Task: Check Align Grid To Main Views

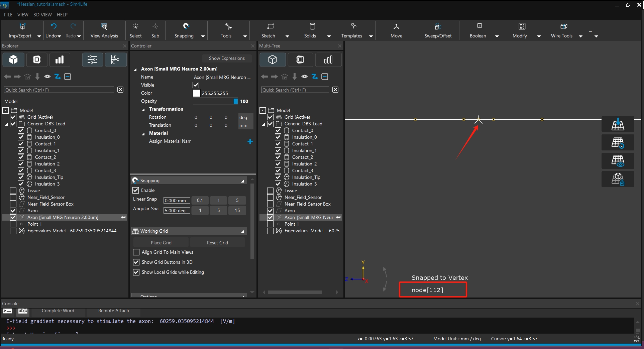Action: [136, 252]
